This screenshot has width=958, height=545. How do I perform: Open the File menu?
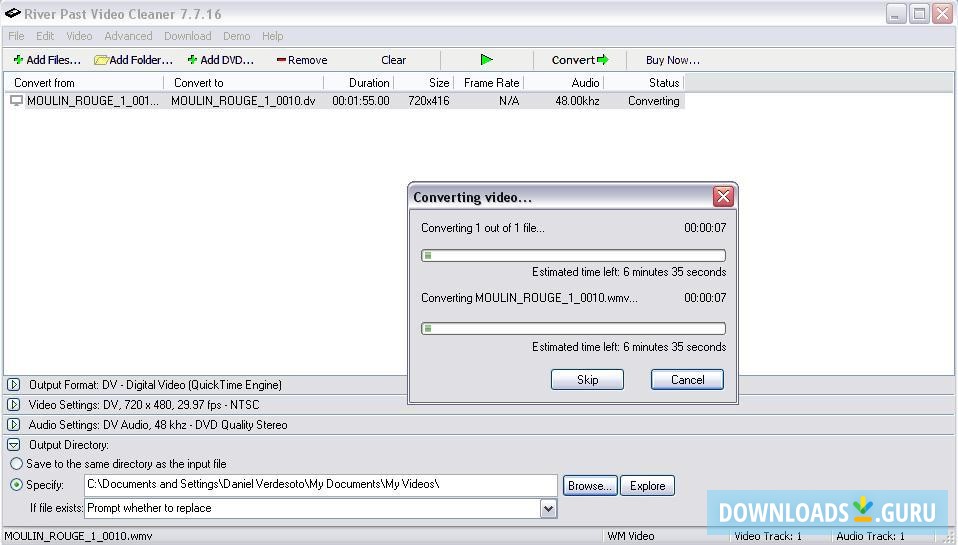point(16,36)
